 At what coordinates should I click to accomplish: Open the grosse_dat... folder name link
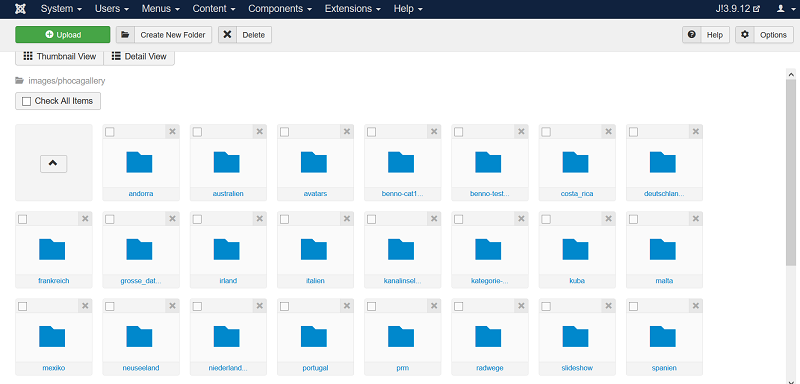pos(141,281)
